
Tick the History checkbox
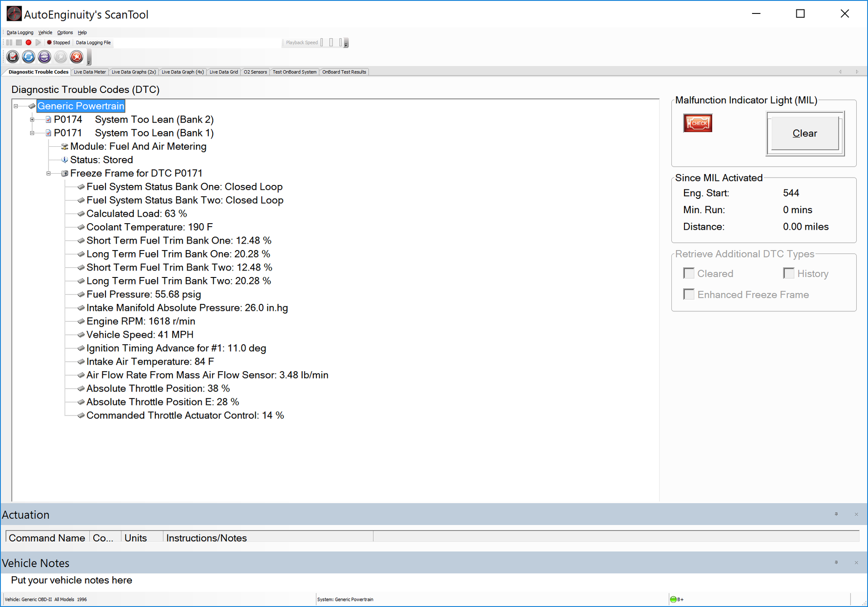tap(789, 273)
